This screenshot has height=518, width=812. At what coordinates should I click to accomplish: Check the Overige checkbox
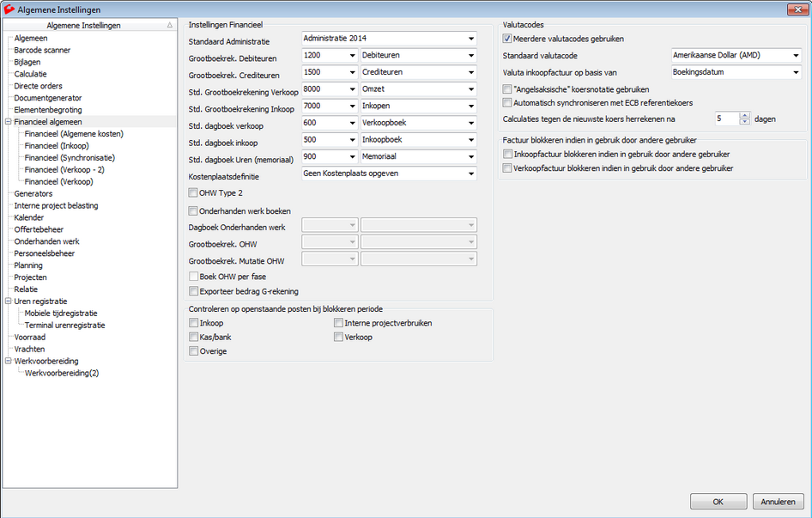194,351
